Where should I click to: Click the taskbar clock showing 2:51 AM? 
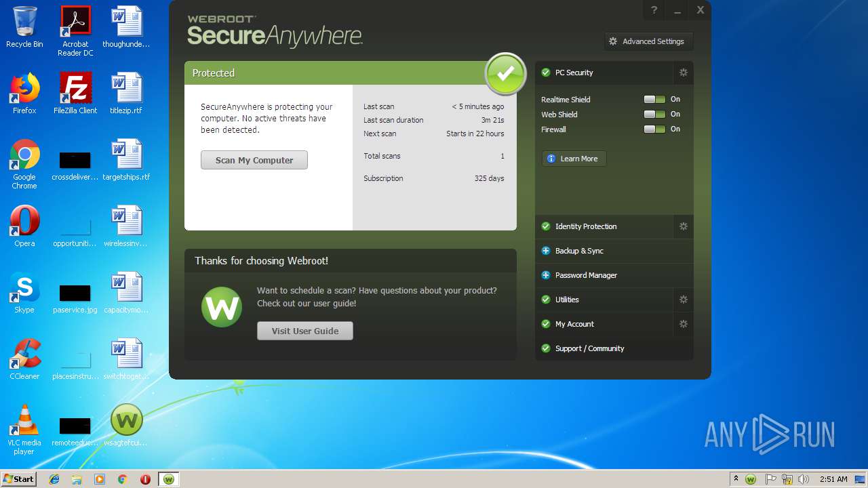(x=833, y=479)
